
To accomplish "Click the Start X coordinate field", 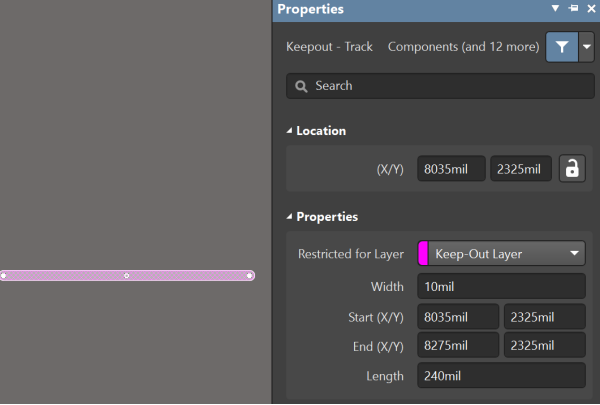I will coord(457,318).
